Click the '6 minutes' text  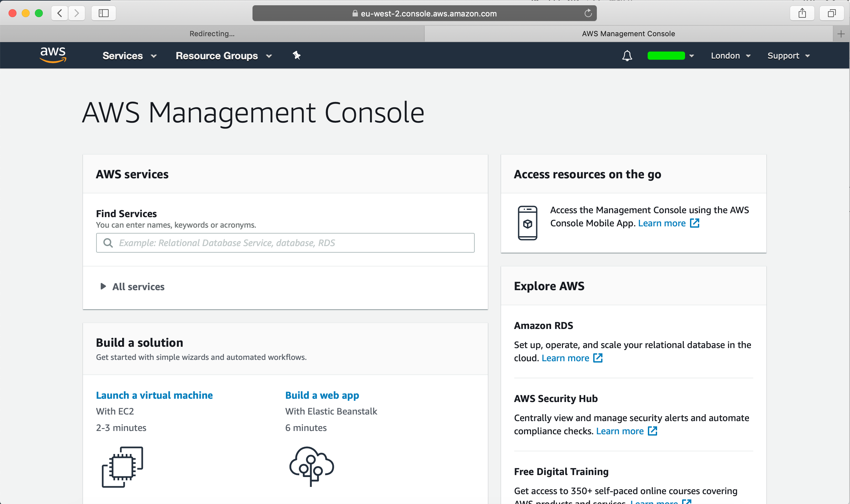(306, 428)
